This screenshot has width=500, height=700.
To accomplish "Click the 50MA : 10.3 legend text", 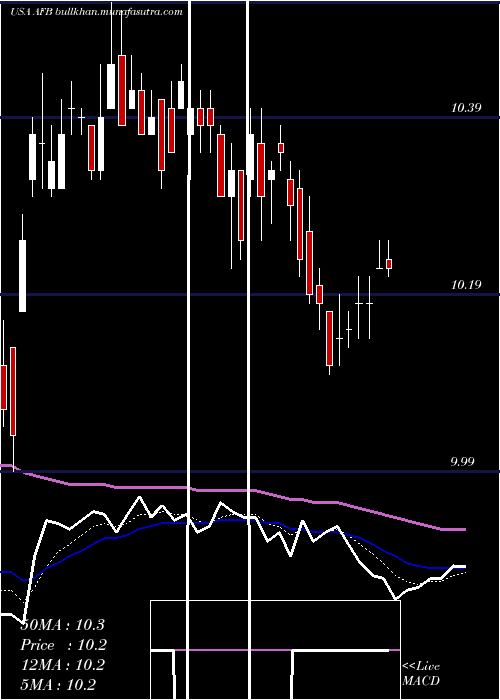I will click(x=62, y=625).
